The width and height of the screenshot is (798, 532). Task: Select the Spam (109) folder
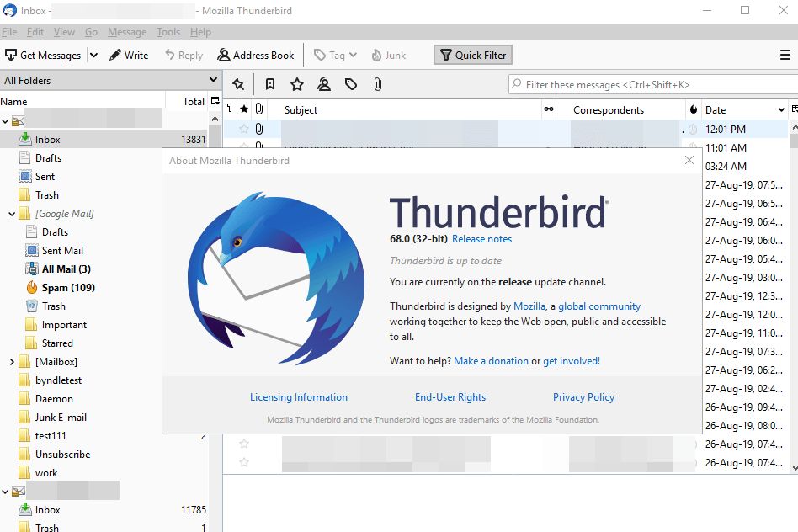tap(68, 288)
